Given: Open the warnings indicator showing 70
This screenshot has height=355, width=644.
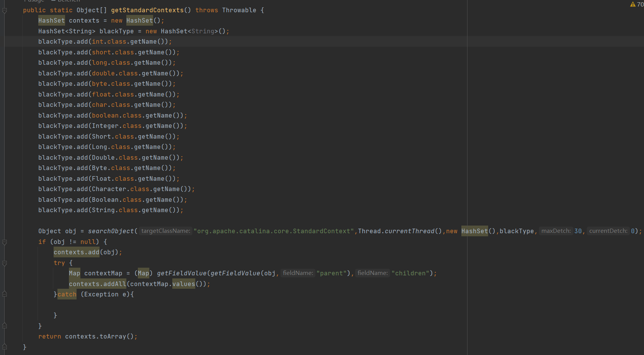Looking at the screenshot, I should pyautogui.click(x=637, y=4).
